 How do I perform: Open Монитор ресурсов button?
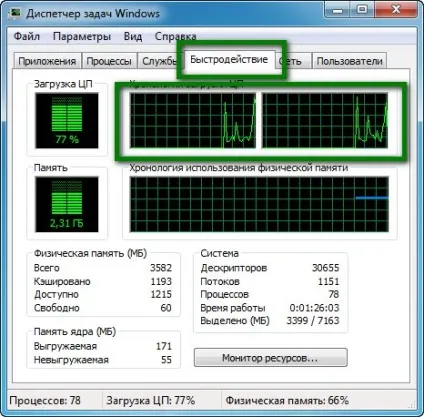coord(270,358)
